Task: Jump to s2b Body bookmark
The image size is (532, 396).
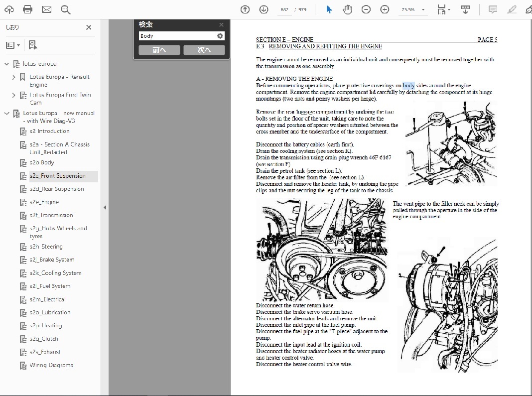Action: 42,162
